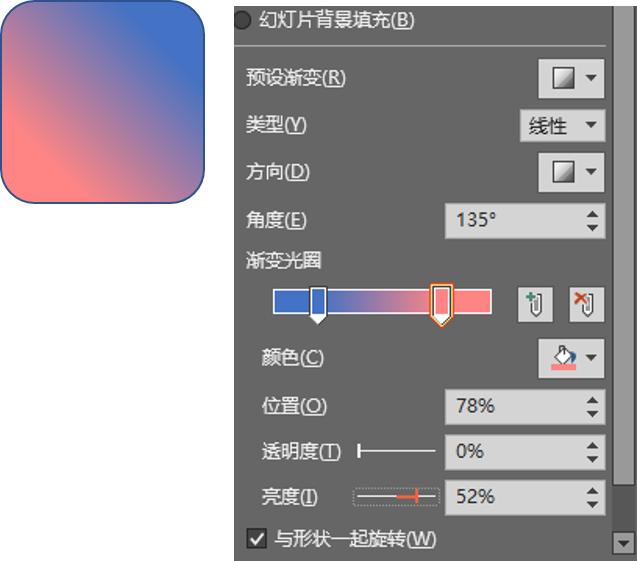Open the gradient type dropdown
The image size is (637, 561).
pos(563,125)
